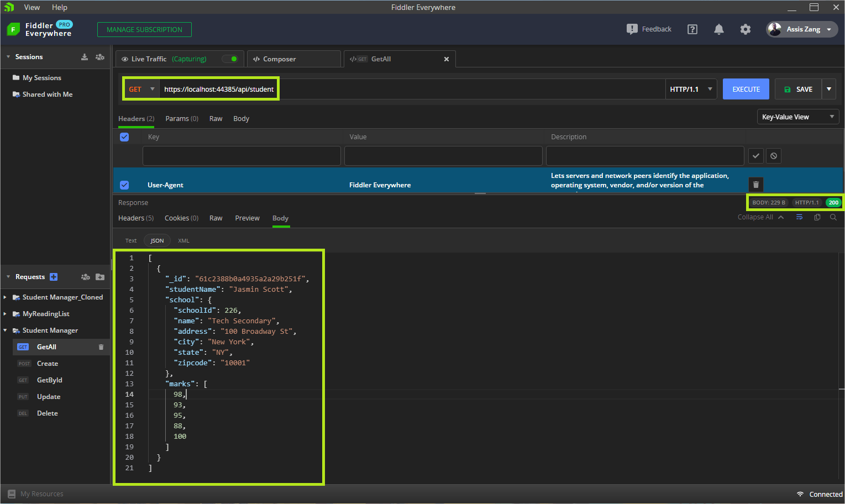
Task: Open the response Headers (5) tab
Action: 136,218
